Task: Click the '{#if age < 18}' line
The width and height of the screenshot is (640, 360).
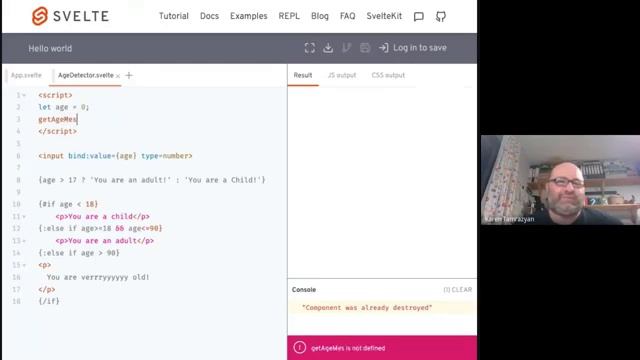Action: coord(68,204)
